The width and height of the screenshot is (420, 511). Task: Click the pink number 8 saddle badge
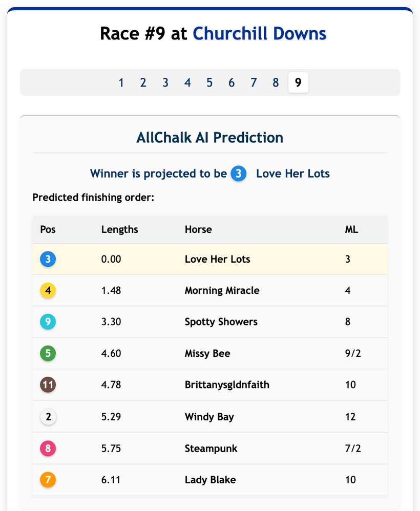pos(48,449)
